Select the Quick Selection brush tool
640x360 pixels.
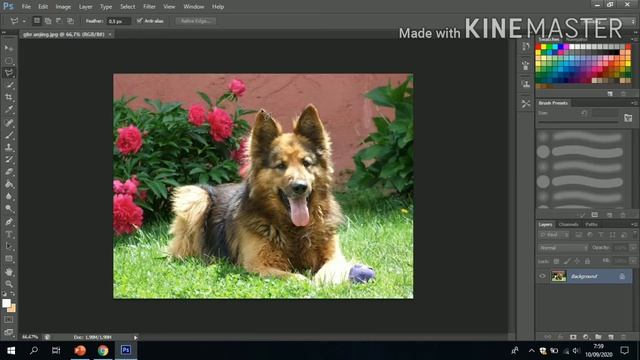[9, 85]
